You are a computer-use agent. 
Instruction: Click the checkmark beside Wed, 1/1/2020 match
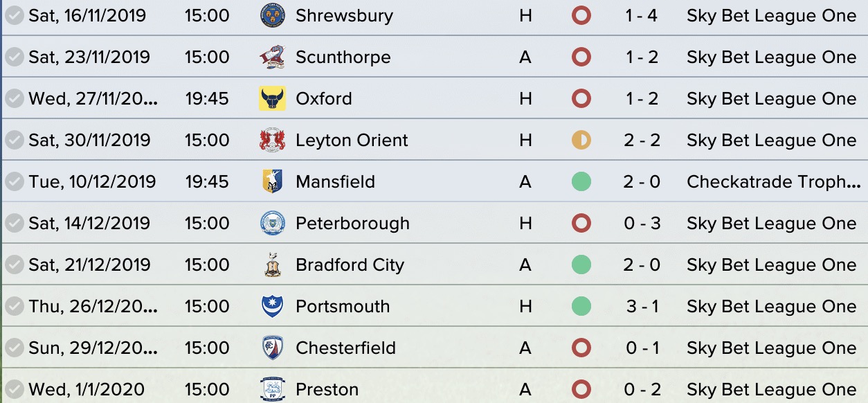pos(14,389)
